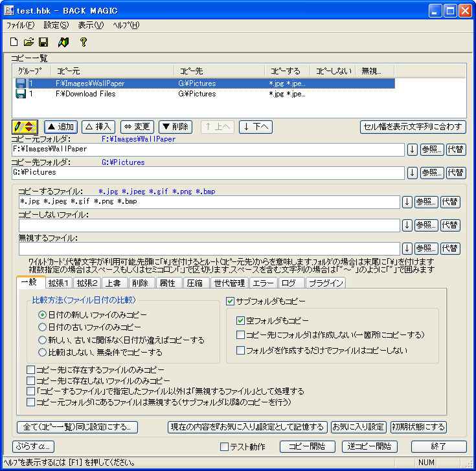The height and width of the screenshot is (471, 476).
Task: Click the Save floppy disk toolbar icon
Action: tap(44, 42)
